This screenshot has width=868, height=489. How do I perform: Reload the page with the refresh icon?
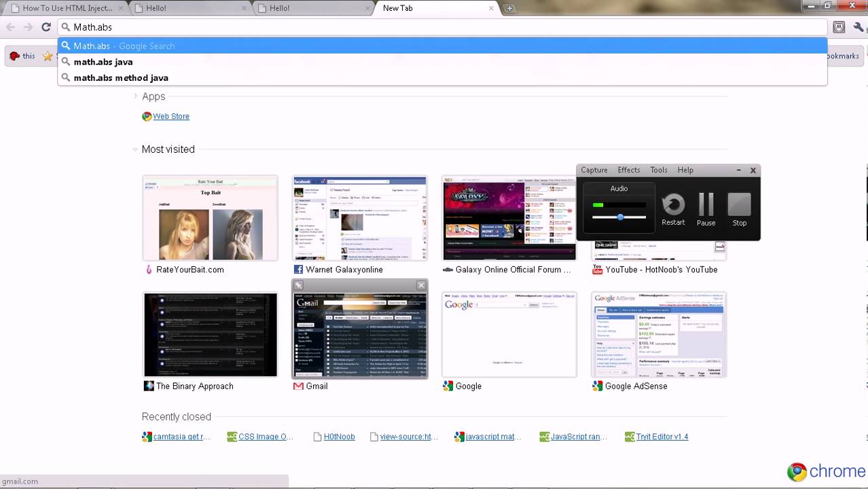tap(46, 27)
